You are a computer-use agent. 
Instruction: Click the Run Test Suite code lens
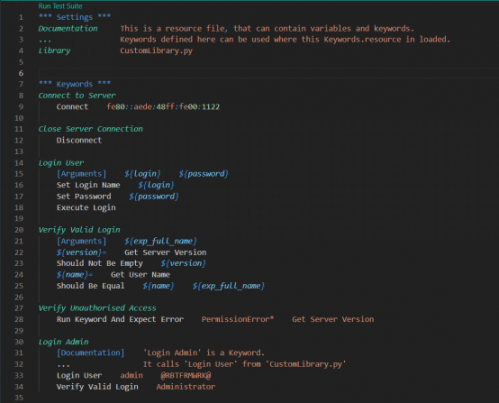pyautogui.click(x=60, y=6)
